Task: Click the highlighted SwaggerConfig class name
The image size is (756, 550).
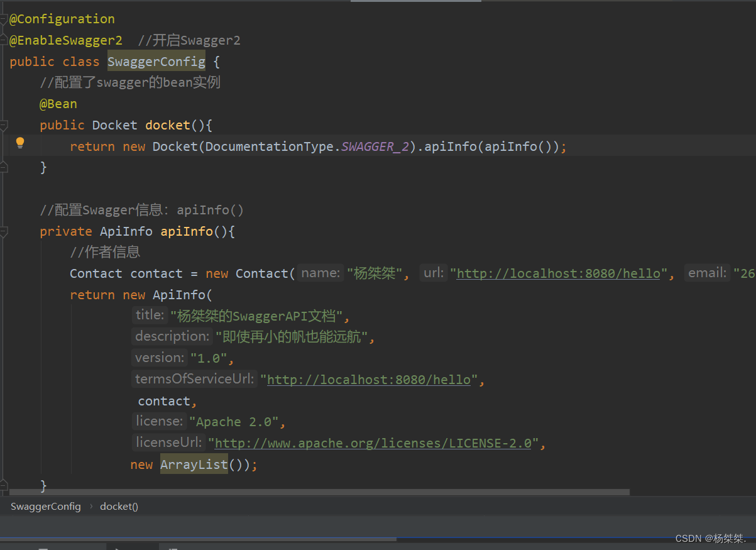Action: (x=156, y=62)
